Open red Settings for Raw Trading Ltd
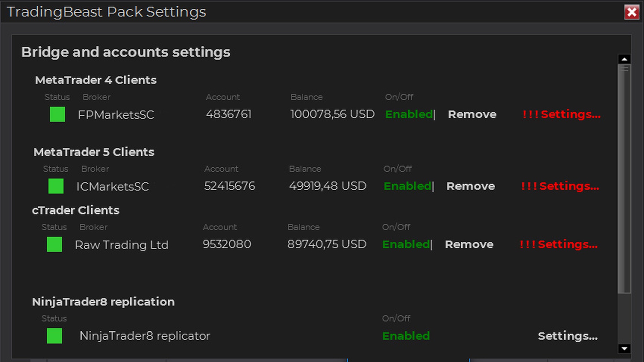The width and height of the screenshot is (644, 362). click(558, 244)
